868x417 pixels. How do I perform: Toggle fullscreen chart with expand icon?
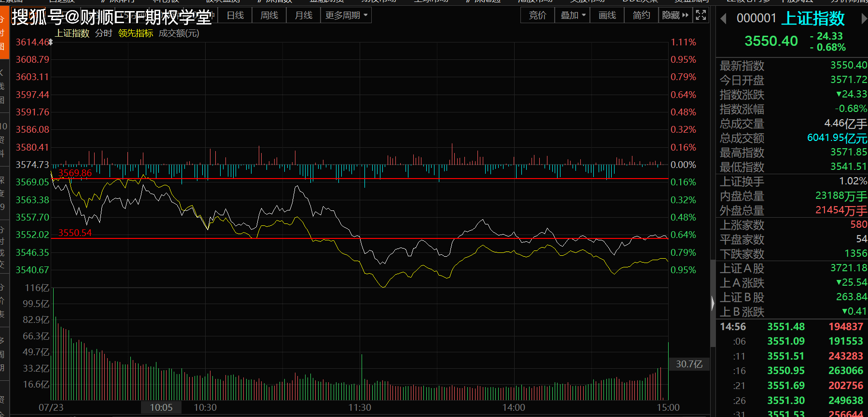tap(701, 15)
